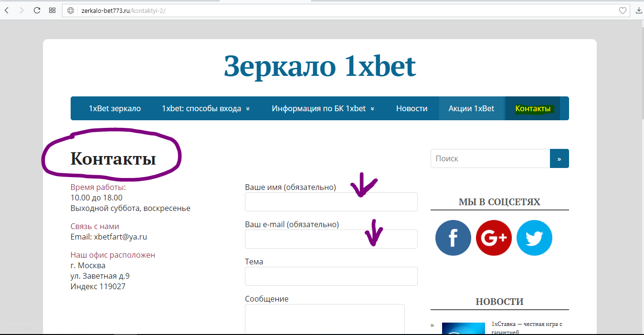Open the '1xBet зеркало' menu item
This screenshot has height=335, width=644.
pyautogui.click(x=115, y=108)
